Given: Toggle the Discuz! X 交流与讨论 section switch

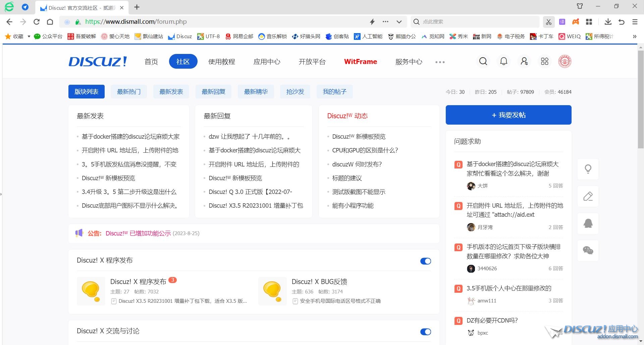Looking at the screenshot, I should 425,332.
